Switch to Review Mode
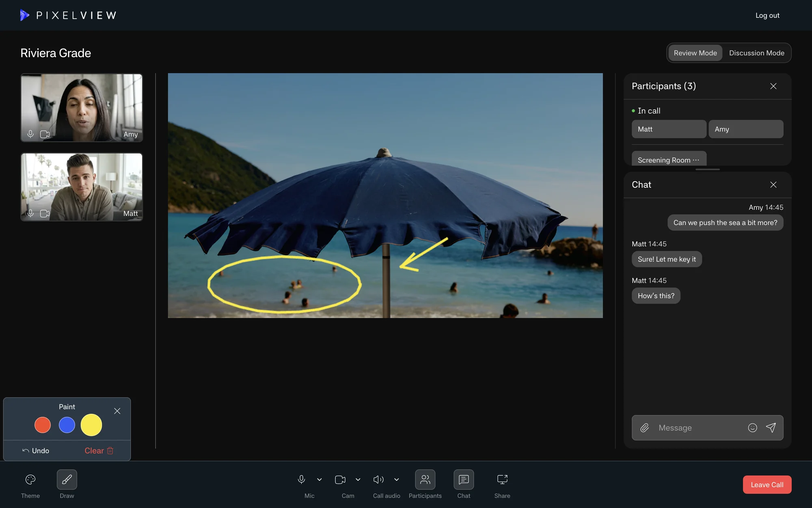Image resolution: width=812 pixels, height=508 pixels. click(x=695, y=53)
